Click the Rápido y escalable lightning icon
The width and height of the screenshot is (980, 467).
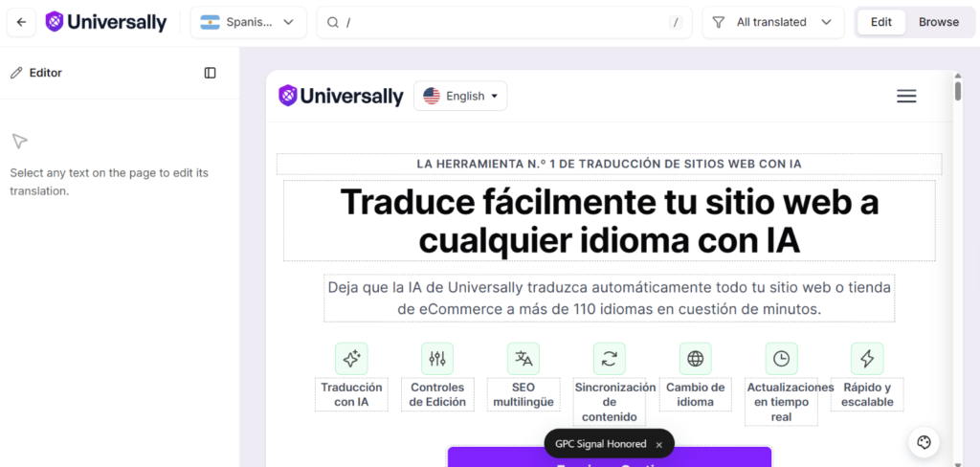point(867,359)
